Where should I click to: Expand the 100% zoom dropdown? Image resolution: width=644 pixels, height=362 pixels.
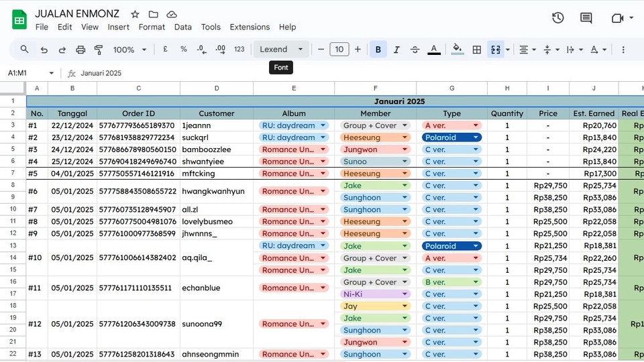point(129,50)
